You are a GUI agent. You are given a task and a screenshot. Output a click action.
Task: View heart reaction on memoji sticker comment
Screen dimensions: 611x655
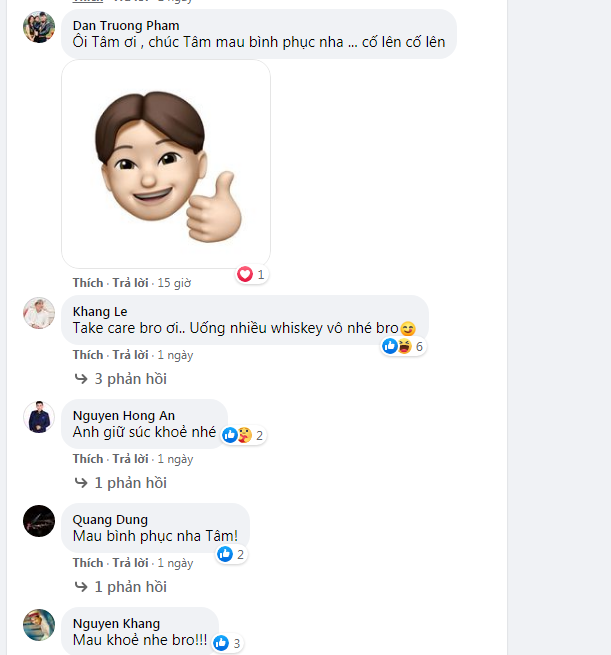point(251,274)
